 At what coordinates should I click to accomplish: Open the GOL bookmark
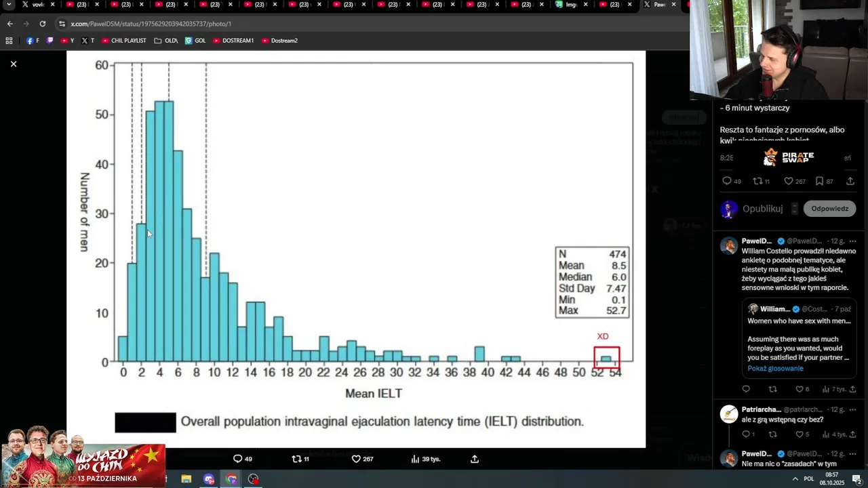(x=195, y=41)
